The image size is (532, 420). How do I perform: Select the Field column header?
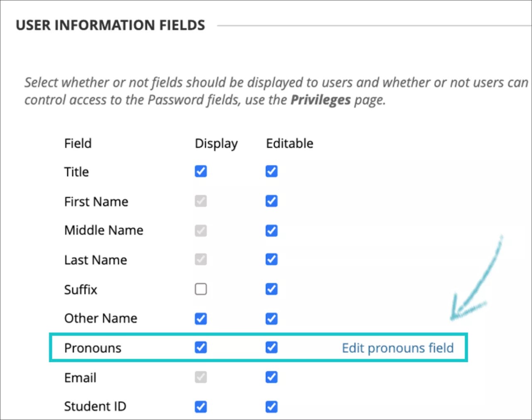(x=78, y=143)
